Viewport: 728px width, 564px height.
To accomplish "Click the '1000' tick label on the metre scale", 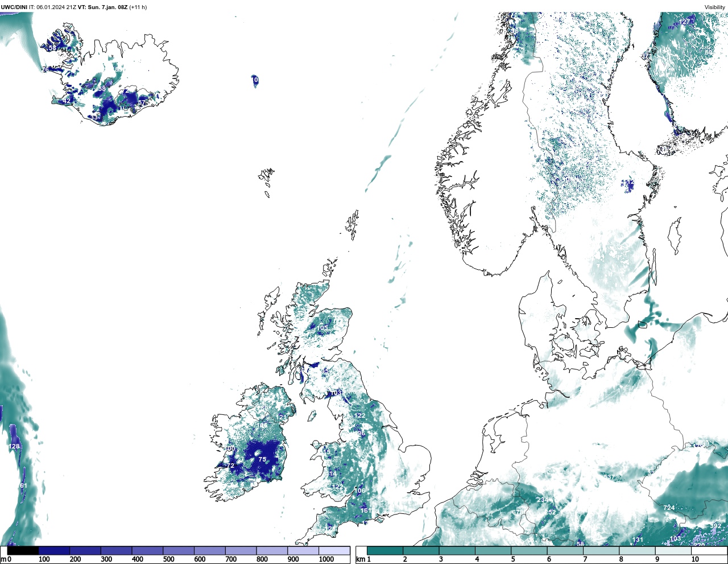I will (x=326, y=559).
